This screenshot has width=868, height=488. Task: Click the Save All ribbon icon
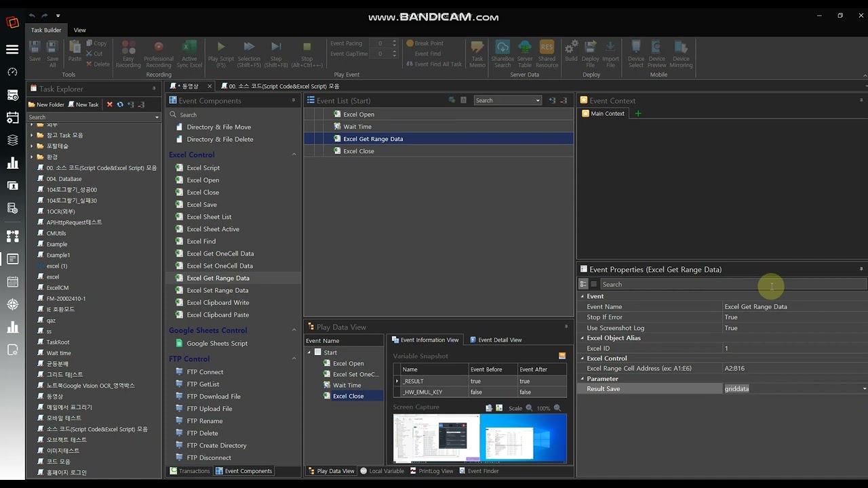[52, 54]
